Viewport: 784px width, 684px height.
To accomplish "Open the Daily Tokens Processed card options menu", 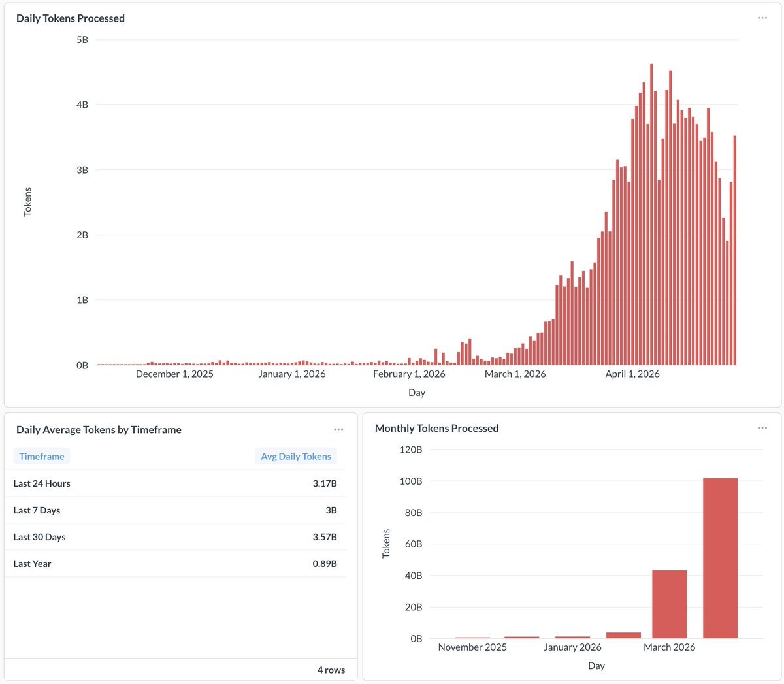I will tap(762, 18).
